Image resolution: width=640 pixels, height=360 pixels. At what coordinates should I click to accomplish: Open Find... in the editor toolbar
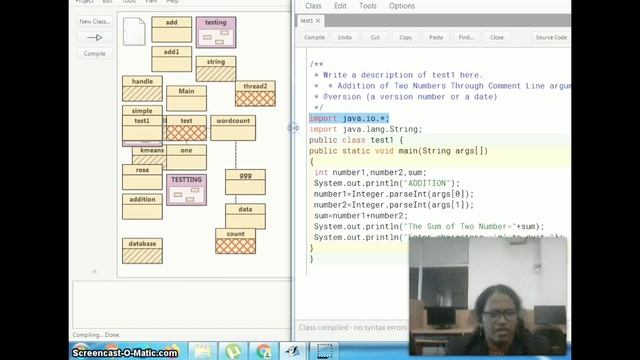(x=466, y=37)
